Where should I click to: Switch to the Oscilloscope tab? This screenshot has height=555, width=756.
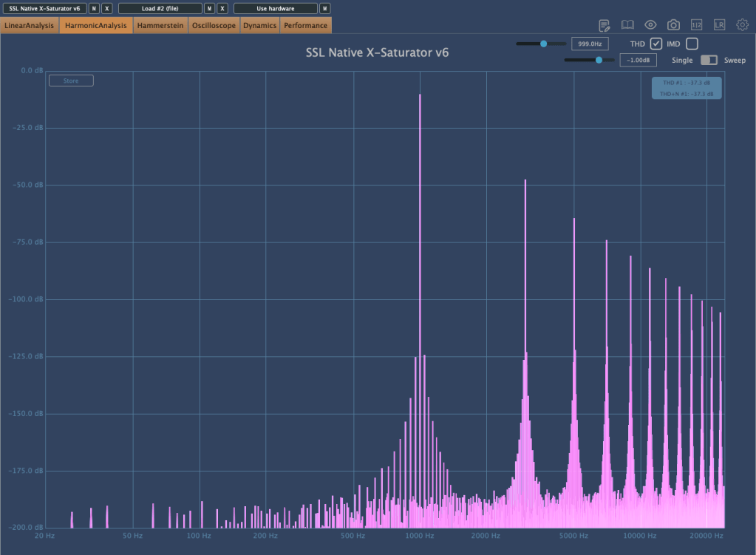214,26
